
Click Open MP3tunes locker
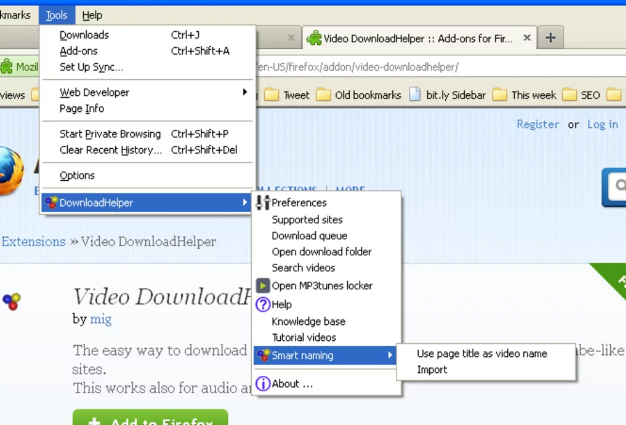coord(327,286)
